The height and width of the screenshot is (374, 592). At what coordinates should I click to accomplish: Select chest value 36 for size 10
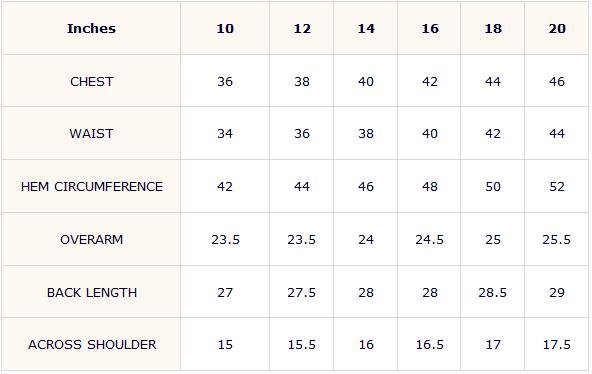click(x=225, y=82)
